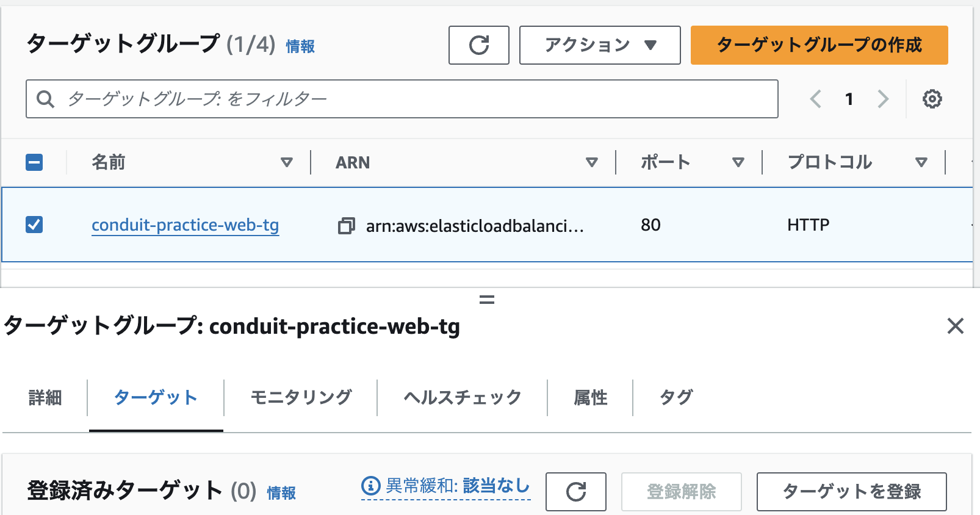Open the ヘルスチェック tab
This screenshot has height=515, width=980.
point(461,397)
